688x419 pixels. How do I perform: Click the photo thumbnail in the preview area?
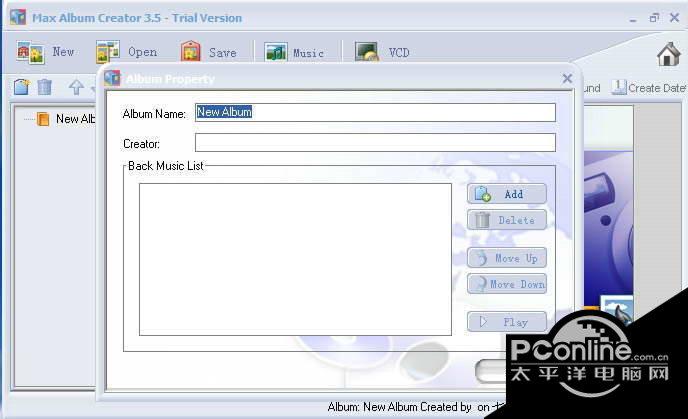pyautogui.click(x=617, y=309)
